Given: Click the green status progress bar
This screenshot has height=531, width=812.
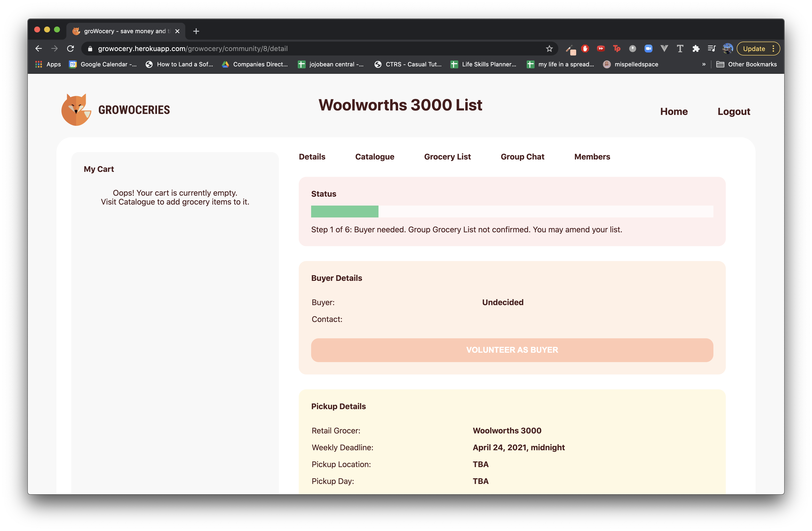Looking at the screenshot, I should (x=345, y=212).
